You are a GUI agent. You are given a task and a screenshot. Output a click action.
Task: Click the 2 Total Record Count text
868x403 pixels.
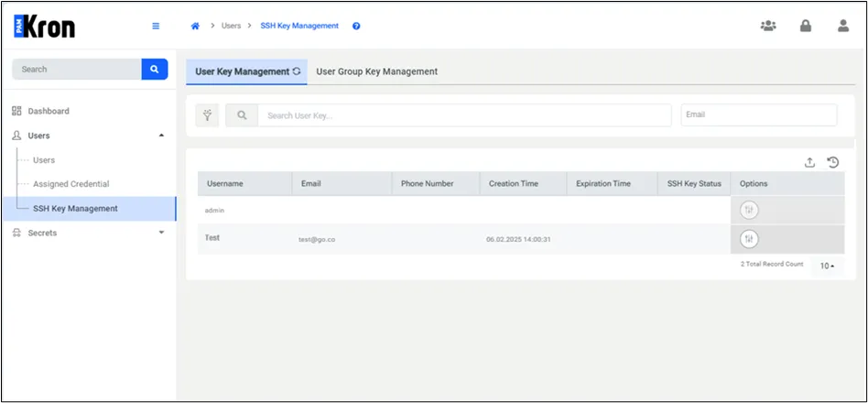point(772,264)
